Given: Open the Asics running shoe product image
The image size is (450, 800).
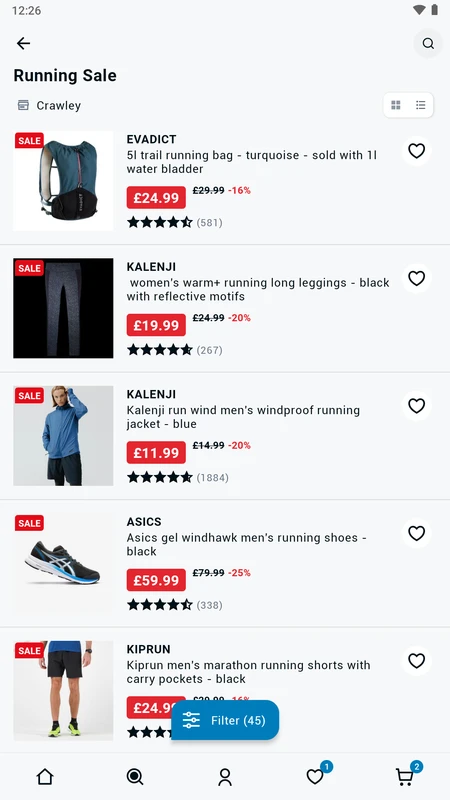Looking at the screenshot, I should coord(63,563).
